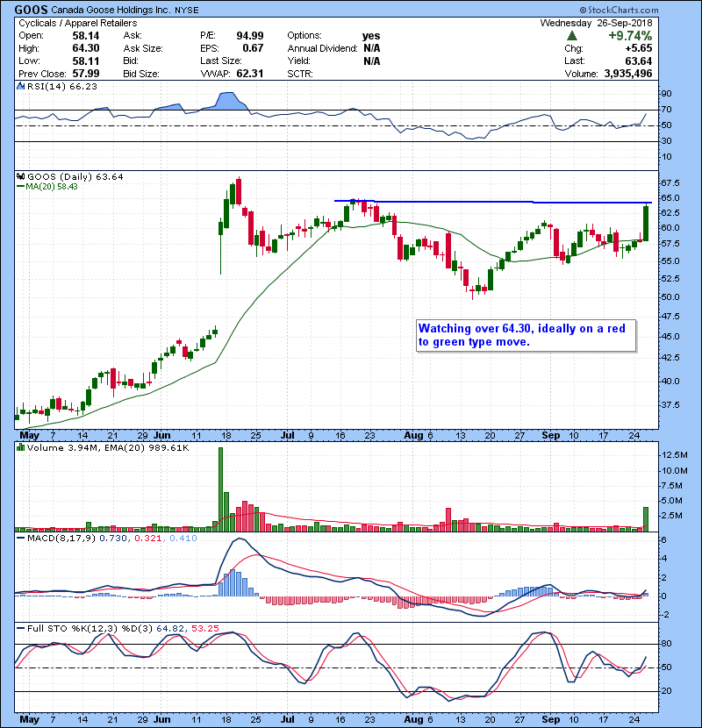
Task: Click the P/E value 94.99
Action: [x=250, y=36]
